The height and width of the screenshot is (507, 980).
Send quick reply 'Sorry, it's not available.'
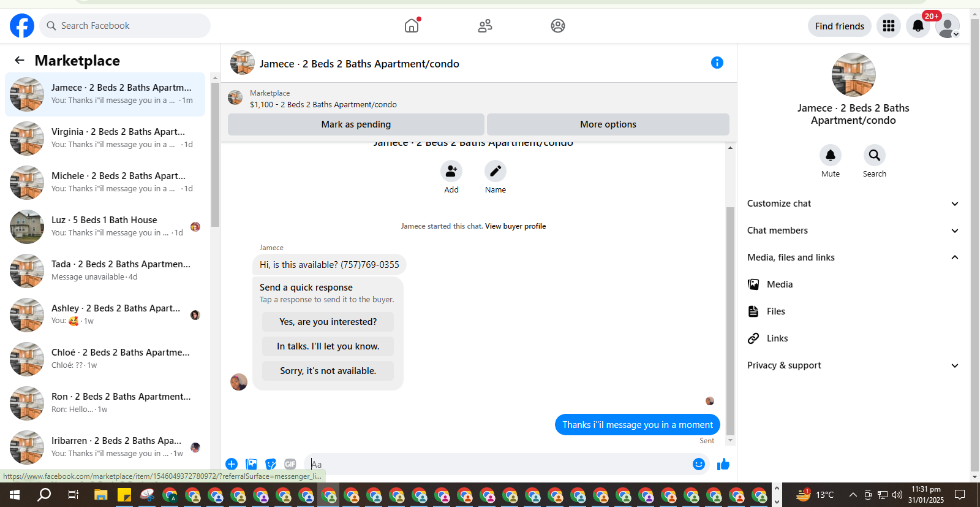(x=328, y=371)
